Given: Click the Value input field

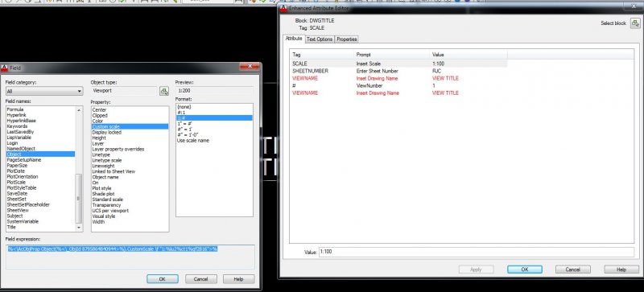Looking at the screenshot, I should 476,252.
